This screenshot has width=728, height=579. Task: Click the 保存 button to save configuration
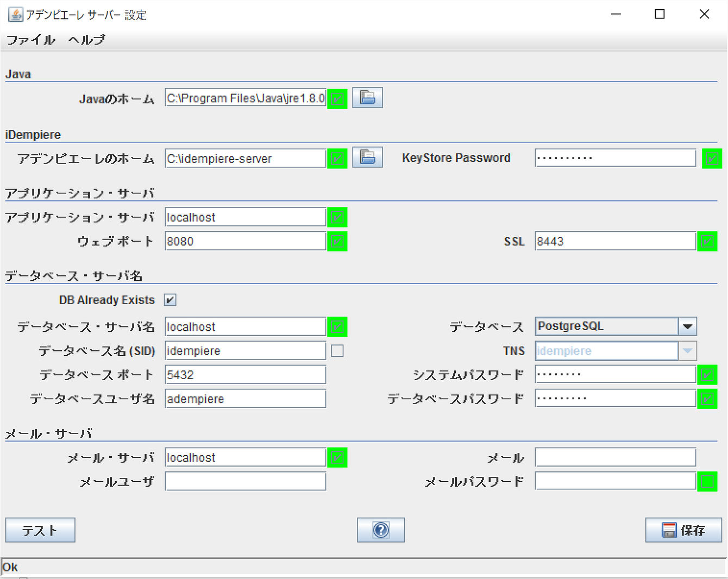pos(683,530)
